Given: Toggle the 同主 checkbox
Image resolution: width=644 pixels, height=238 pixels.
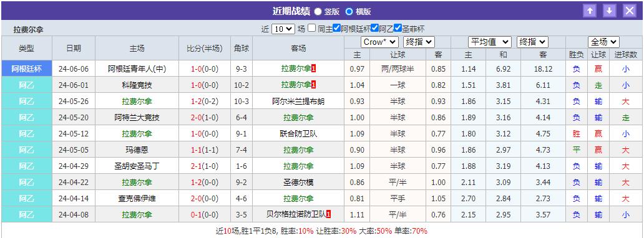Looking at the screenshot, I should click(312, 28).
